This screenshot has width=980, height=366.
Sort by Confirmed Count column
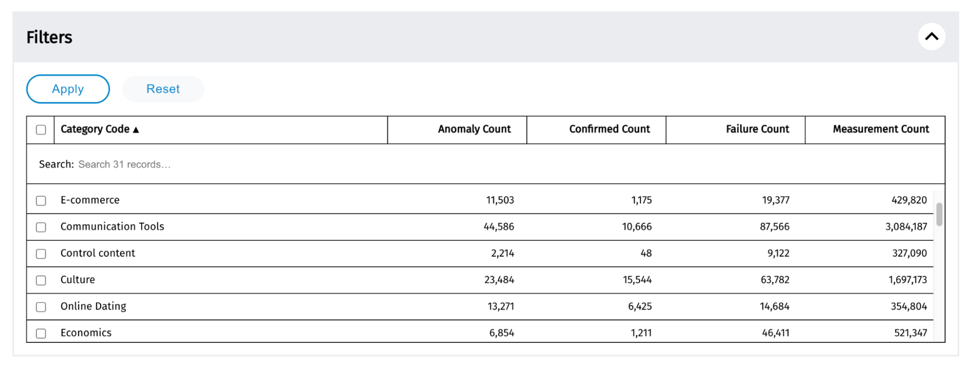click(x=609, y=129)
